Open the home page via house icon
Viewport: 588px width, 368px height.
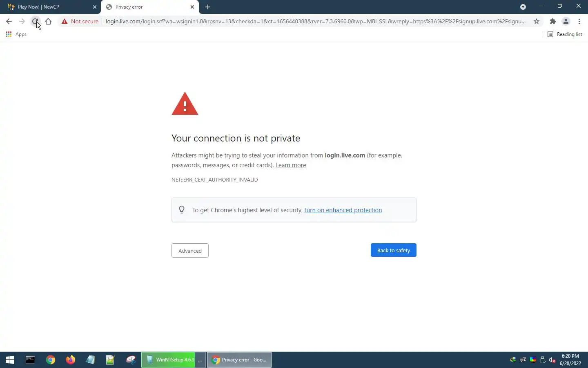point(48,21)
